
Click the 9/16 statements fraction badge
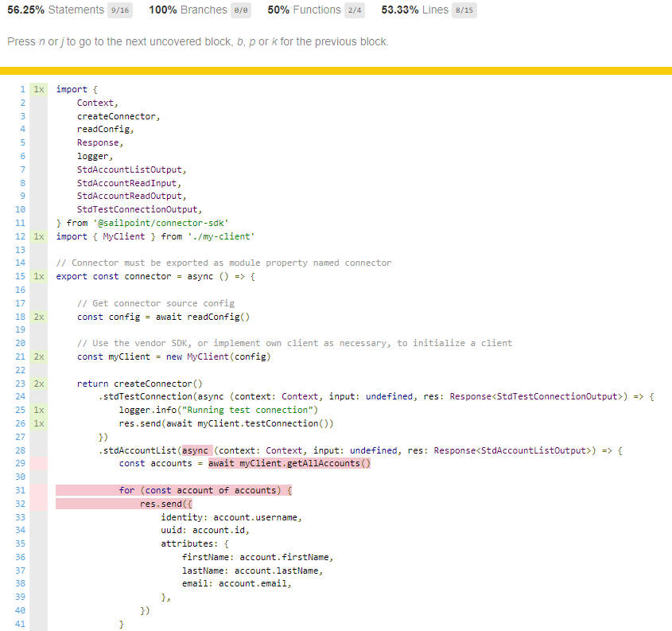(x=121, y=10)
